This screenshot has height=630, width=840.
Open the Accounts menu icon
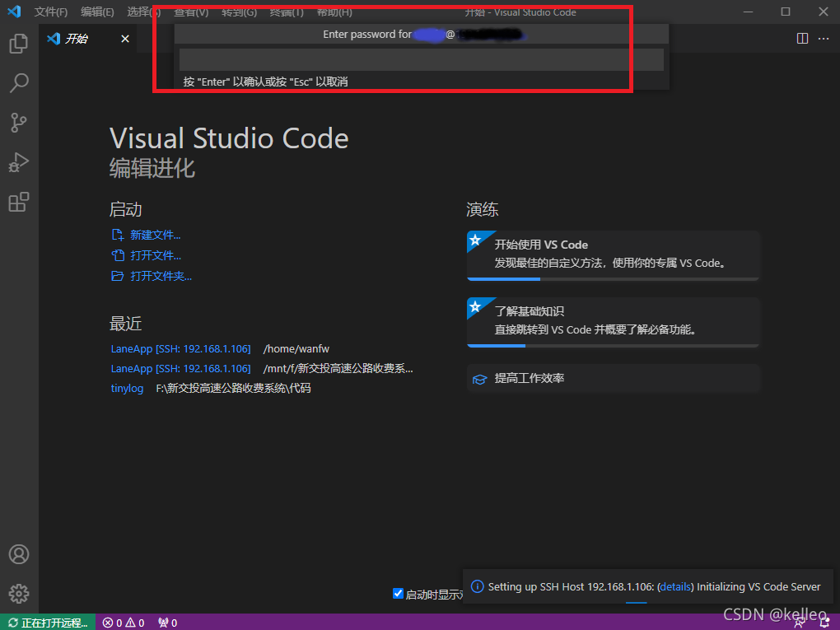pyautogui.click(x=19, y=554)
